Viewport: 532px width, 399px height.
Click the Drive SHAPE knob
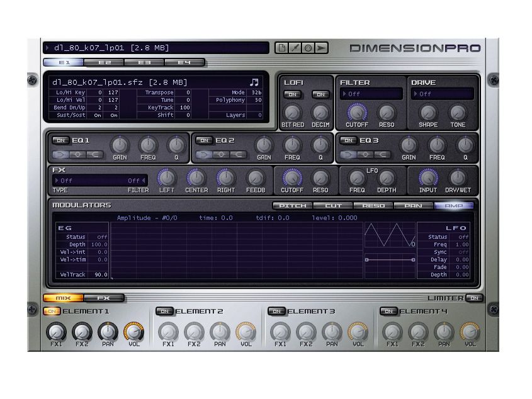(x=428, y=112)
